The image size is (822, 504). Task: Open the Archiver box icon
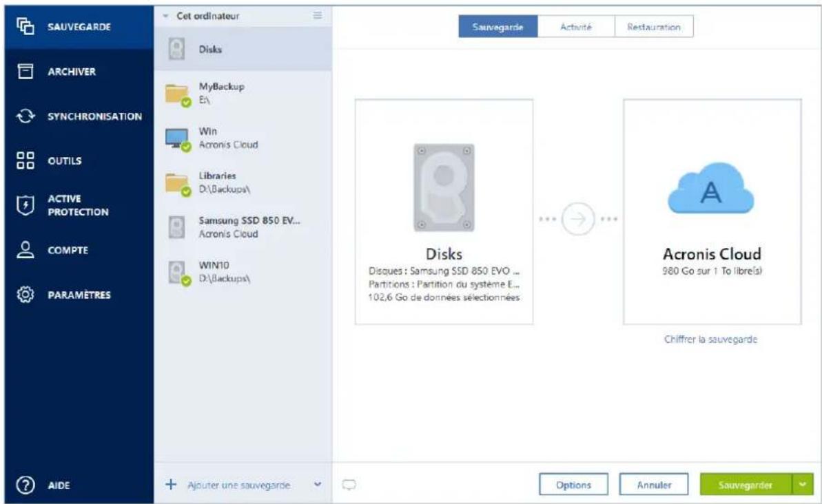point(25,71)
